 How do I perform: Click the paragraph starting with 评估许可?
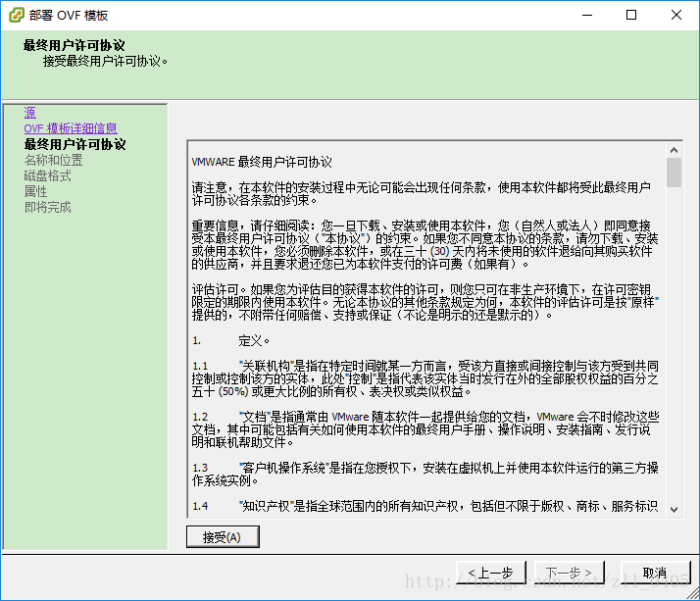click(425, 302)
